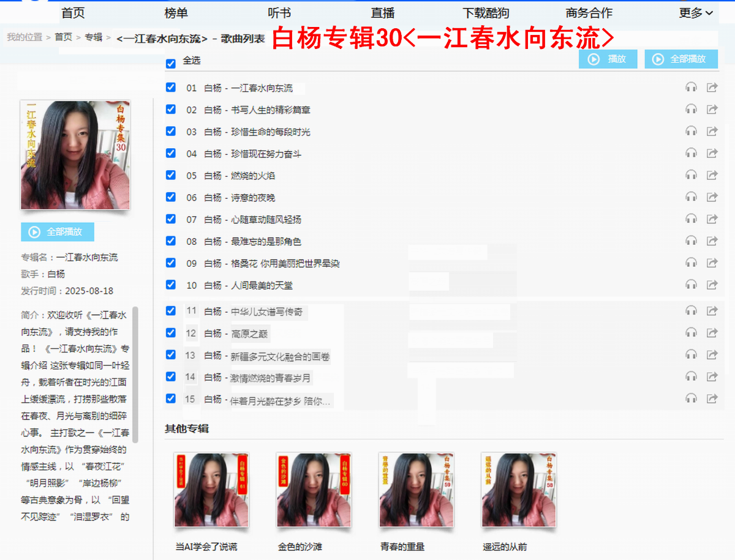Click headphone icon for 心随草动随风轻扬
The height and width of the screenshot is (560, 735).
point(692,219)
